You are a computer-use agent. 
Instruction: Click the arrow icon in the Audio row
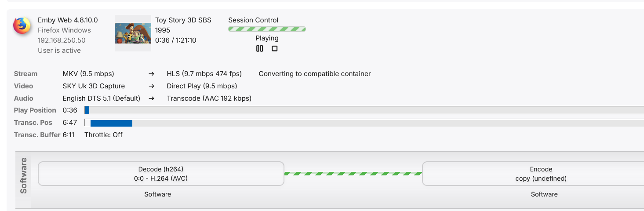click(151, 98)
